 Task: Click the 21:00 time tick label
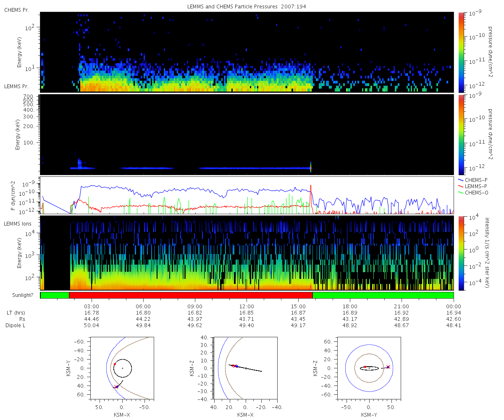tap(402, 306)
